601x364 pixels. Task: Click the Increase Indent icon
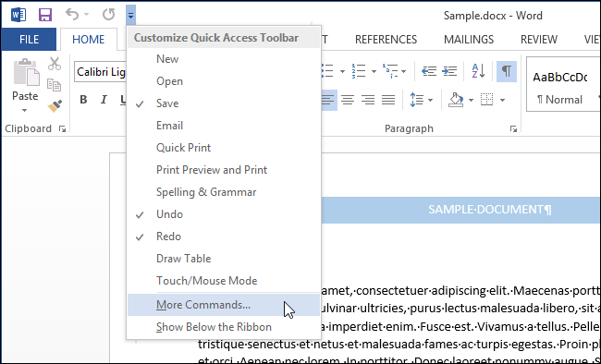449,71
